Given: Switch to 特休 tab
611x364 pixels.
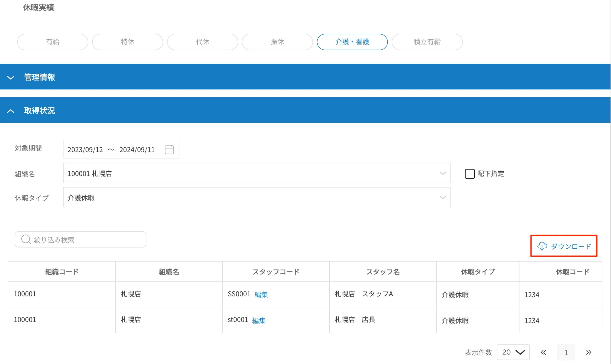Looking at the screenshot, I should pos(127,42).
